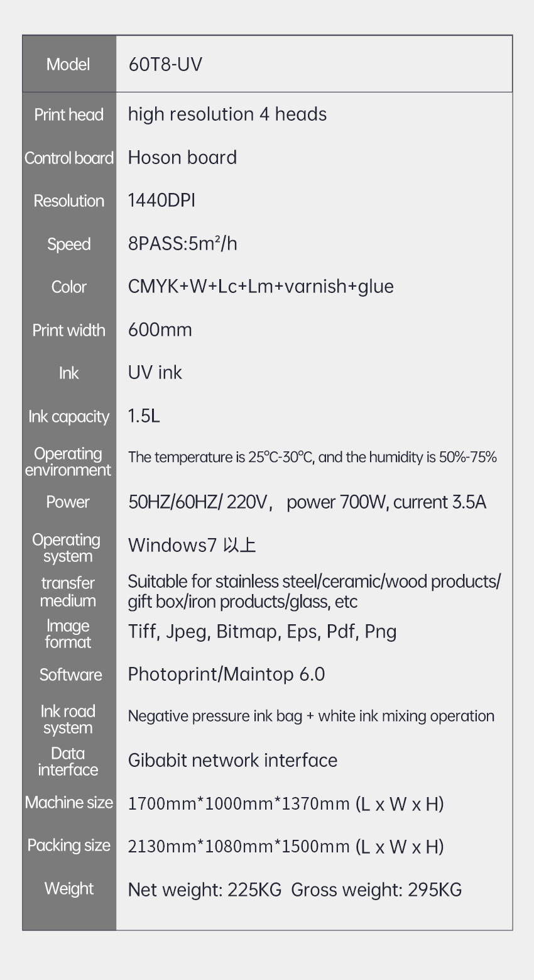This screenshot has width=534, height=980.
Task: Click the Print head row label
Action: tap(68, 114)
